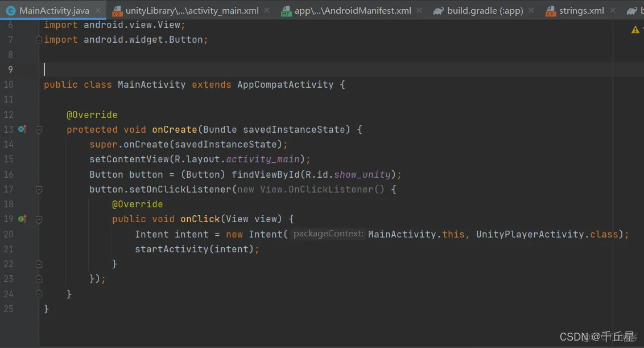Click Bundle savedInstanceState parameter

274,129
